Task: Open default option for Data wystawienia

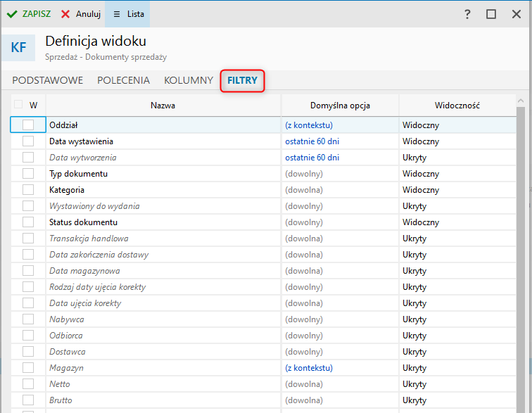Action: (312, 141)
